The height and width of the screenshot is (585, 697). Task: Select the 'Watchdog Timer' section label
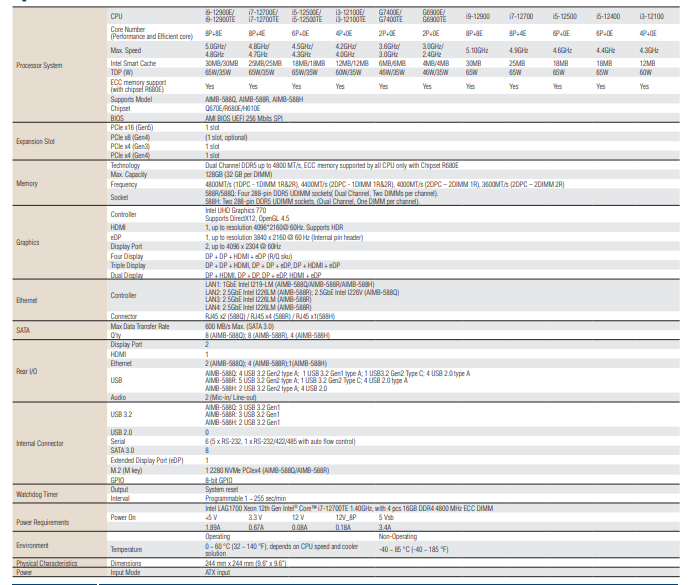click(x=37, y=494)
